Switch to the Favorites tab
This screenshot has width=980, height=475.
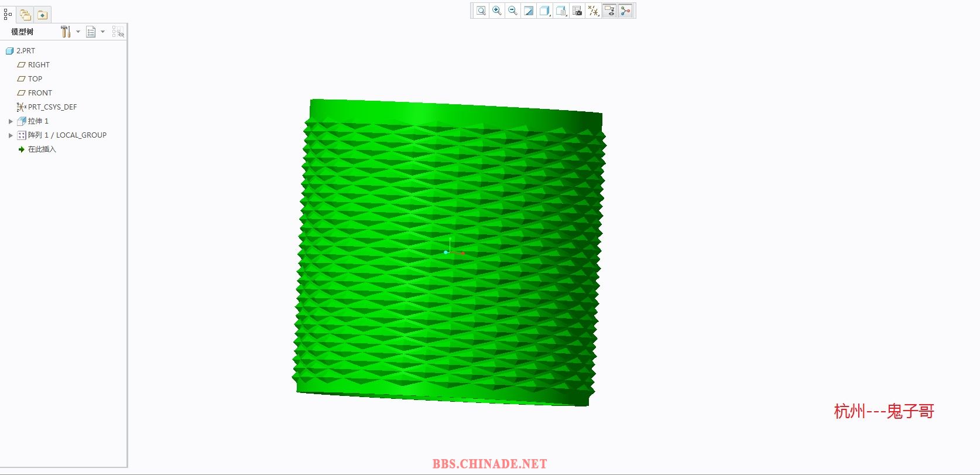coord(42,15)
